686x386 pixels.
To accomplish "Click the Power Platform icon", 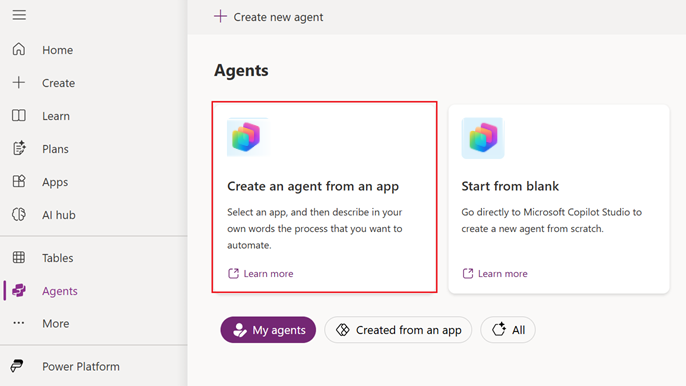I will pyautogui.click(x=17, y=366).
